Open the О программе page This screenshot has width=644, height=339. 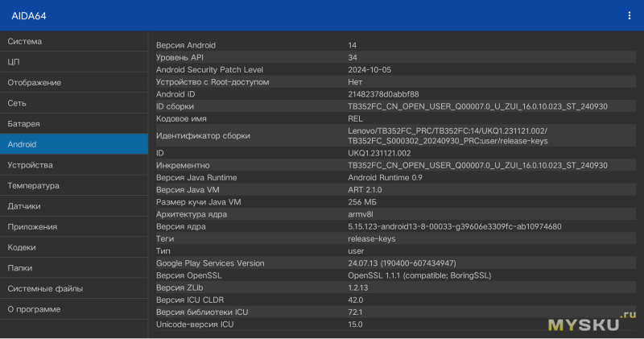(74, 309)
